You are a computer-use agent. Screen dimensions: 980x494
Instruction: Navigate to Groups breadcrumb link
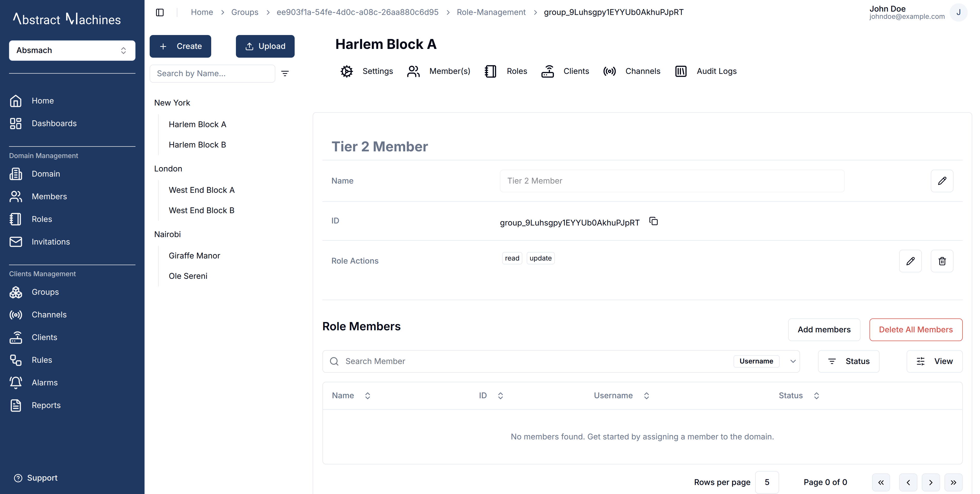point(245,12)
